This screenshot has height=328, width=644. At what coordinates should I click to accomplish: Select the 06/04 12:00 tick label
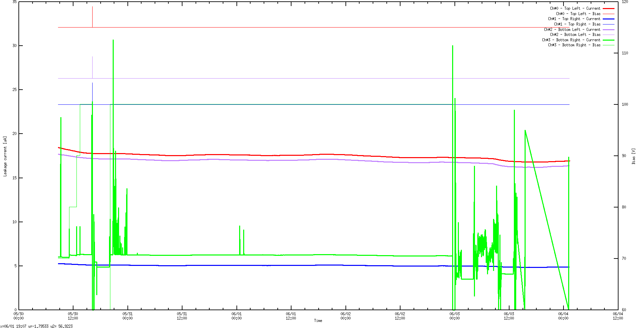click(618, 316)
